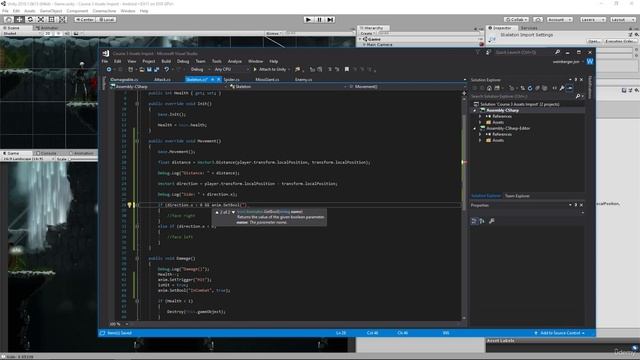Toggle Center pivot mode in Unity
Screen dimensions: 640x360
tap(84, 20)
